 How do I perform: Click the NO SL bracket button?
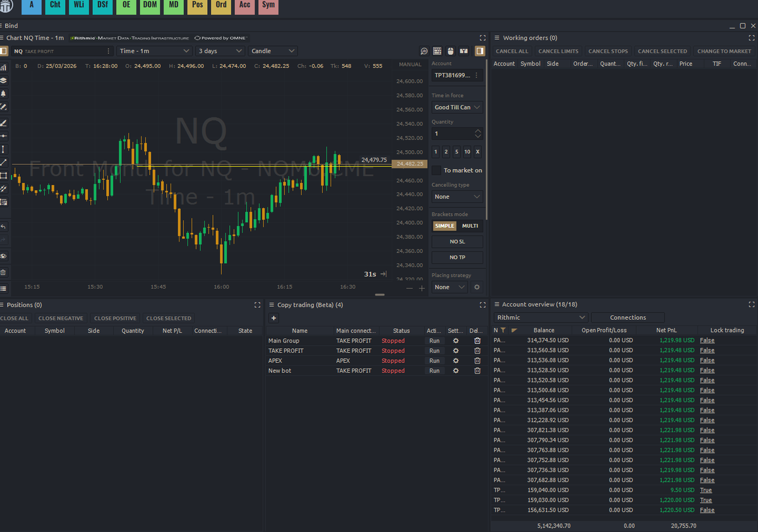coord(457,242)
